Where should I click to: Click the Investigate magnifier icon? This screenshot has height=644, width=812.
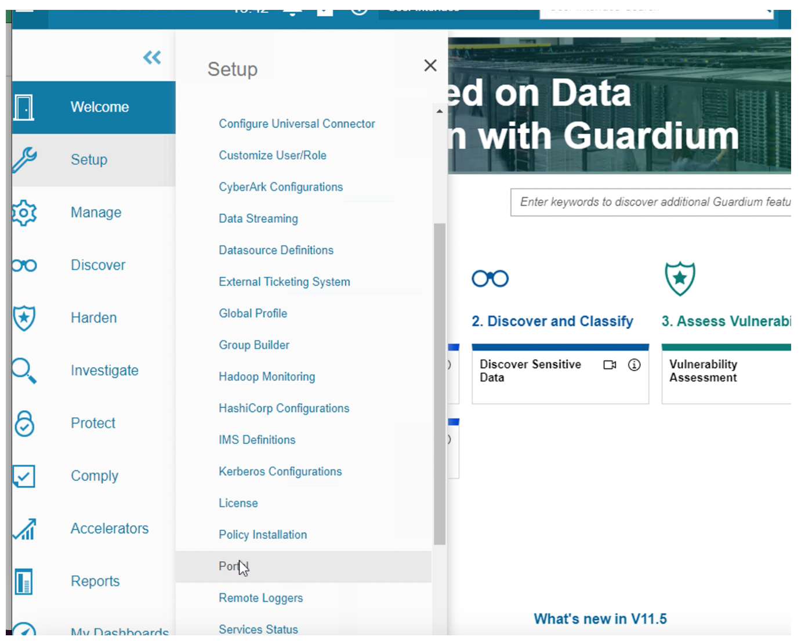tap(24, 371)
